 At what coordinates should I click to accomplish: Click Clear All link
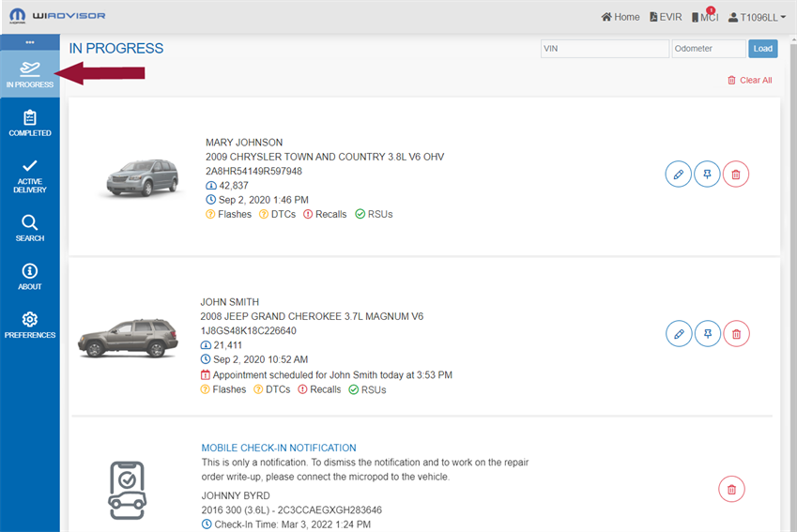tap(750, 81)
